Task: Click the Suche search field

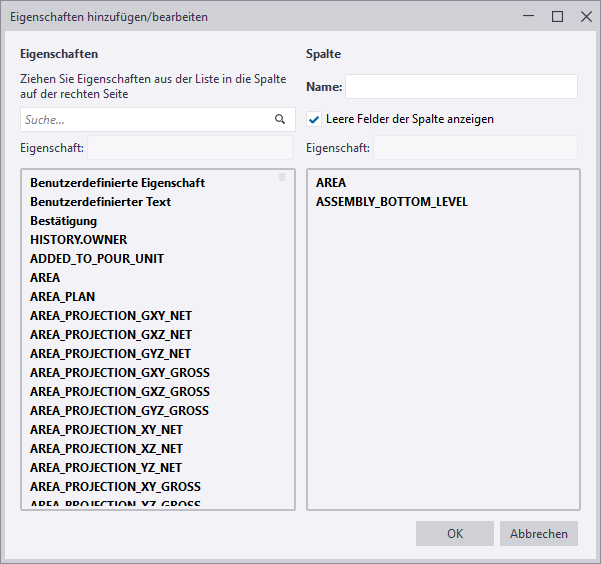Action: coord(145,119)
